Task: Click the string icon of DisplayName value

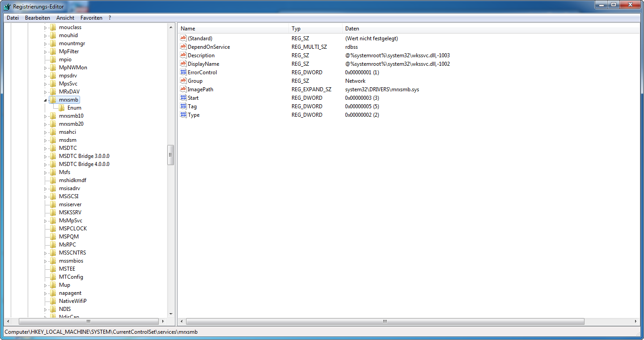Action: [x=183, y=64]
